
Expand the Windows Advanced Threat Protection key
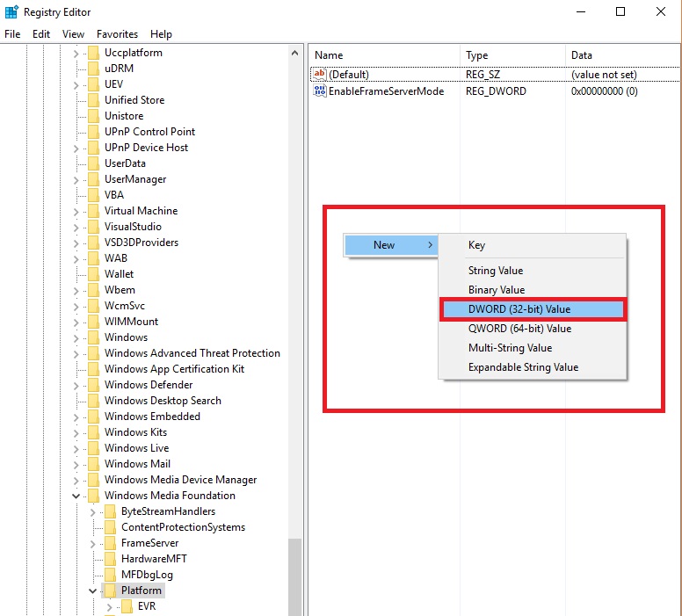pos(76,354)
